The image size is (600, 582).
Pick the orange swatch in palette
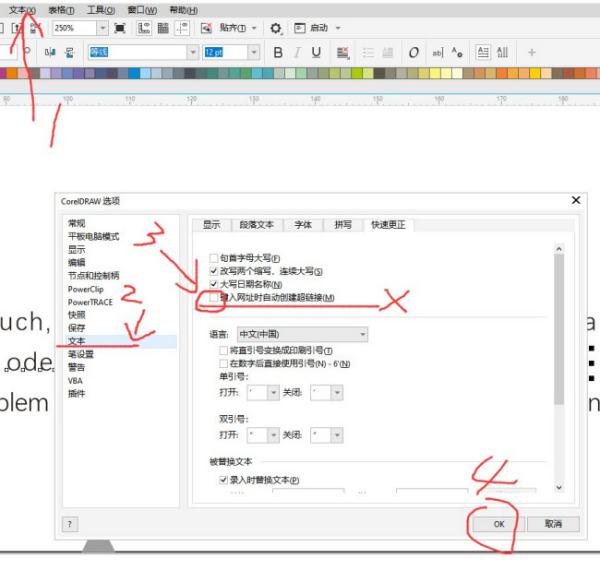pyautogui.click(x=12, y=73)
